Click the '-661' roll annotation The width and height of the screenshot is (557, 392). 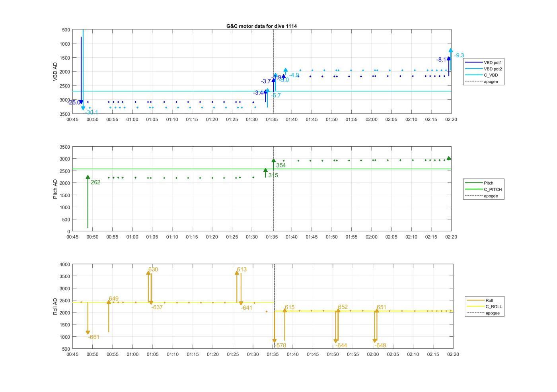point(93,337)
